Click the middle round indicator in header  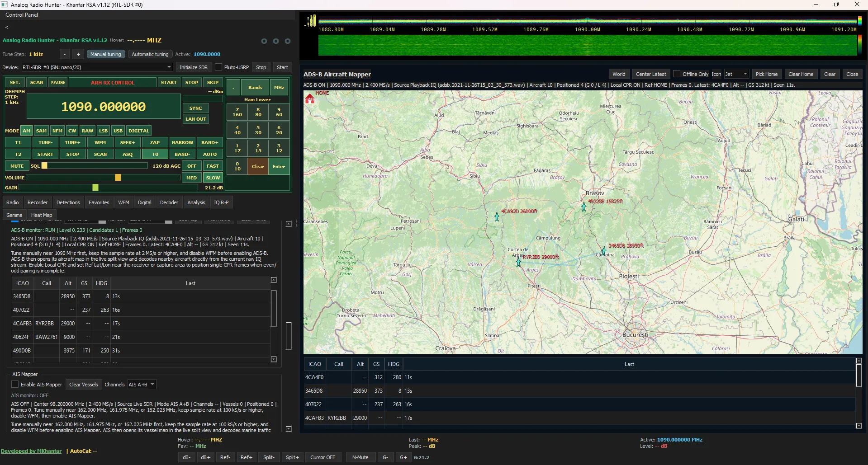point(276,41)
